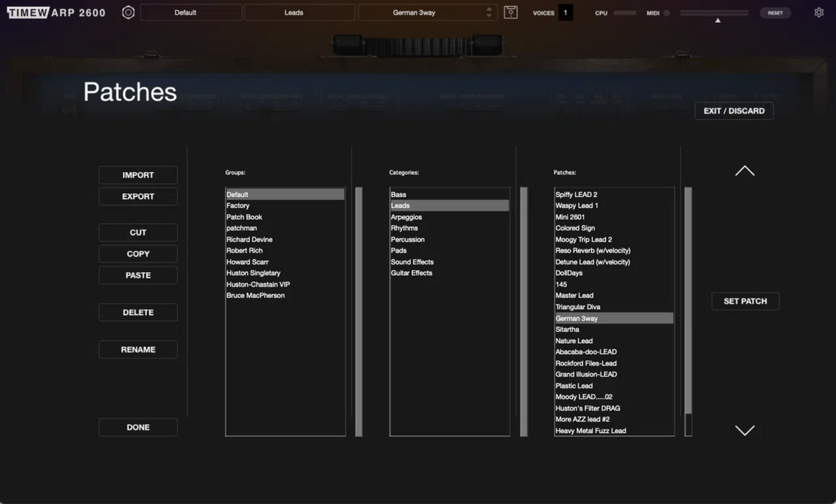Viewport: 836px width, 504px height.
Task: Adjust the top bar level slider
Action: coord(718,14)
